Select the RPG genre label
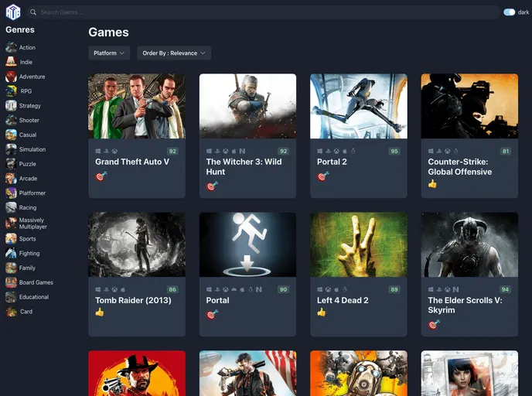 tap(26, 91)
